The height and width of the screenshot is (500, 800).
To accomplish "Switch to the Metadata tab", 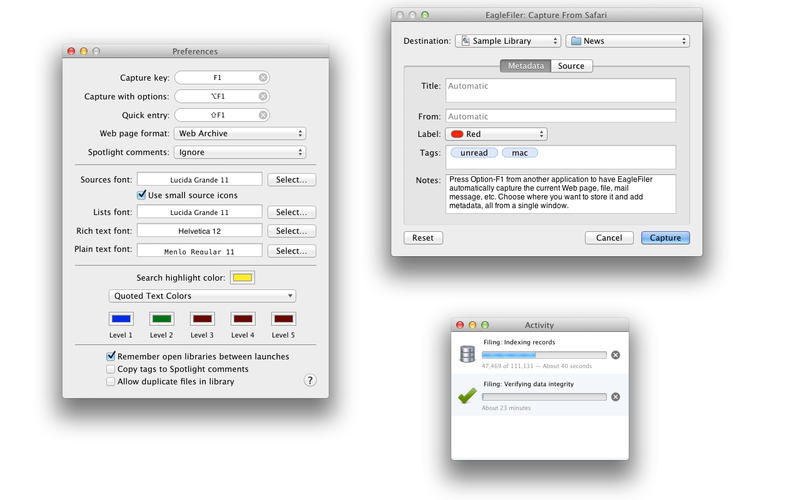I will [x=526, y=66].
